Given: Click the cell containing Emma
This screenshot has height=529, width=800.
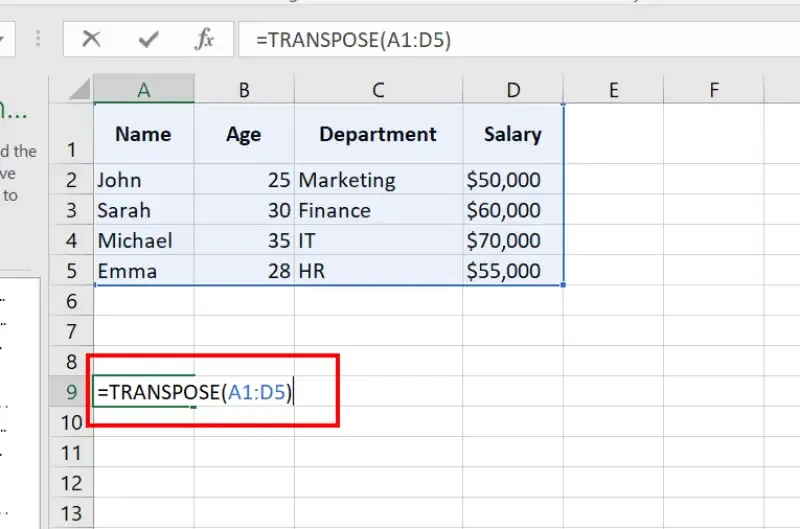Looking at the screenshot, I should pos(144,271).
